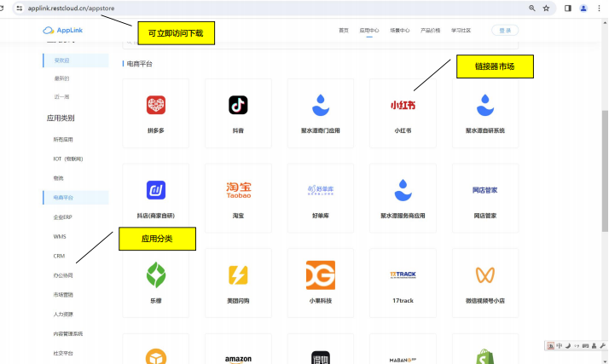609x364 pixels.
Task: Select the 聚水潭服务商应用 droplet icon
Action: (403, 190)
